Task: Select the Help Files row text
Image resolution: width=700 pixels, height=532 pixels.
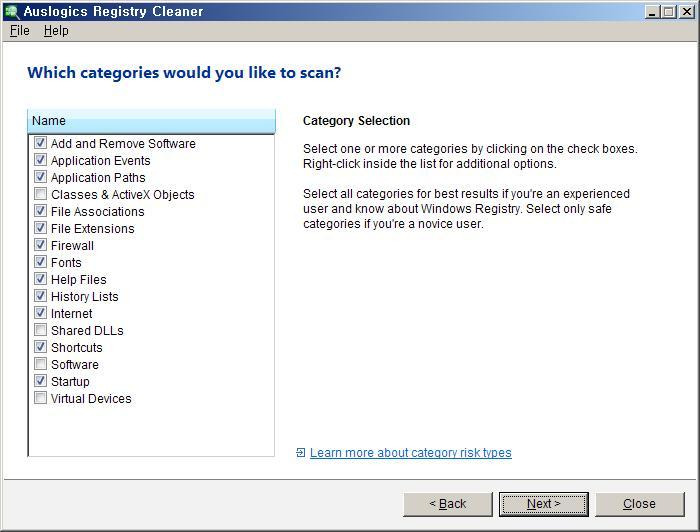Action: 79,279
